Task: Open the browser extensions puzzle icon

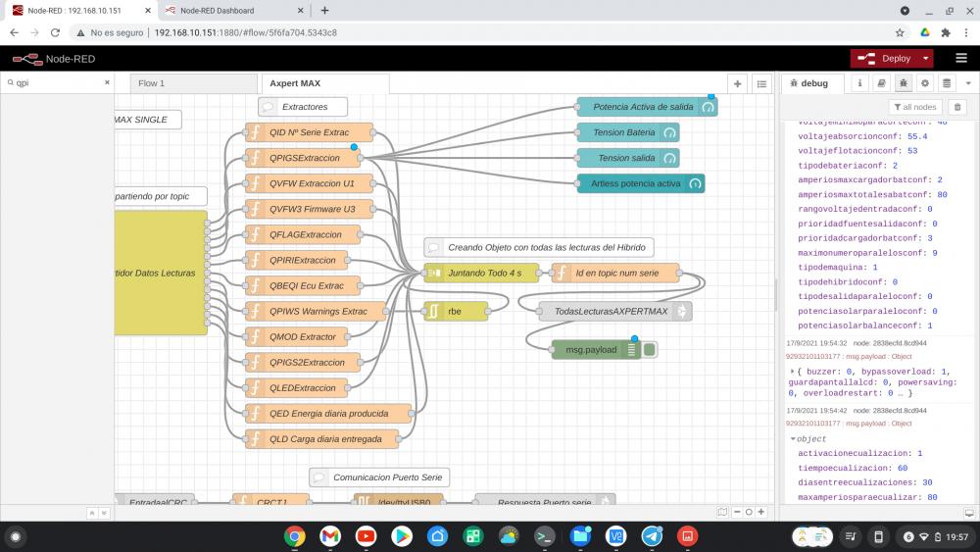Action: [x=946, y=32]
